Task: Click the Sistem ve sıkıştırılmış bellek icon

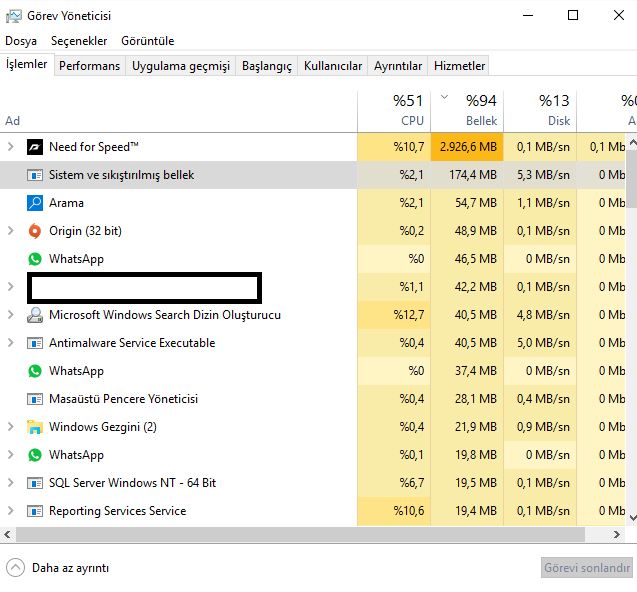Action: (35, 175)
